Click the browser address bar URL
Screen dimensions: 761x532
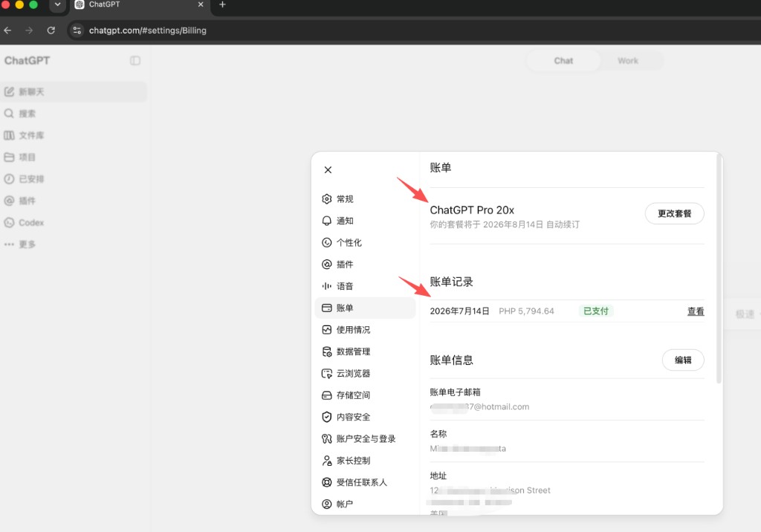(148, 30)
